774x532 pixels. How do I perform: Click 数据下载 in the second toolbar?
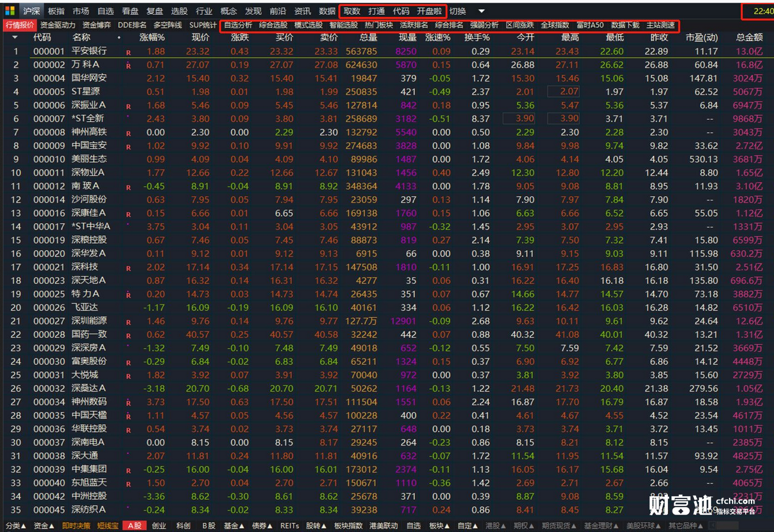(625, 25)
